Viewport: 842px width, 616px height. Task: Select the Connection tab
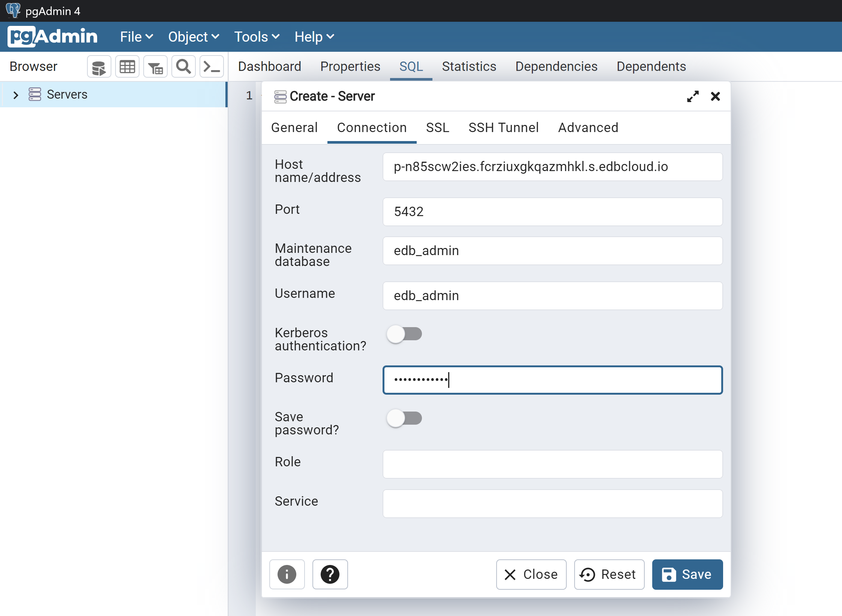(x=372, y=128)
